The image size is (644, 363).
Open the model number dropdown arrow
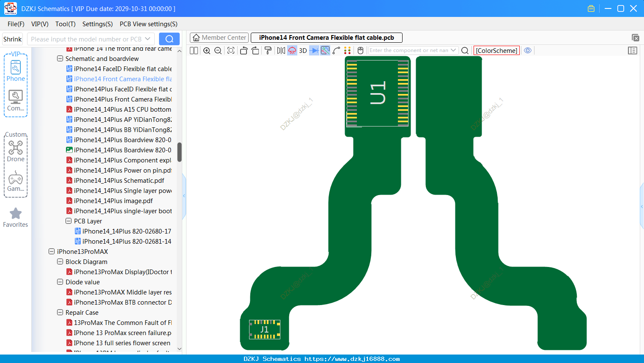tap(148, 39)
